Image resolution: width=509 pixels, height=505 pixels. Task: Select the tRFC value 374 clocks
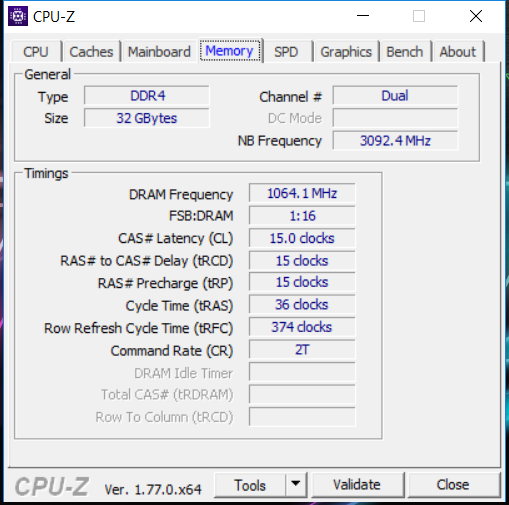(x=302, y=327)
